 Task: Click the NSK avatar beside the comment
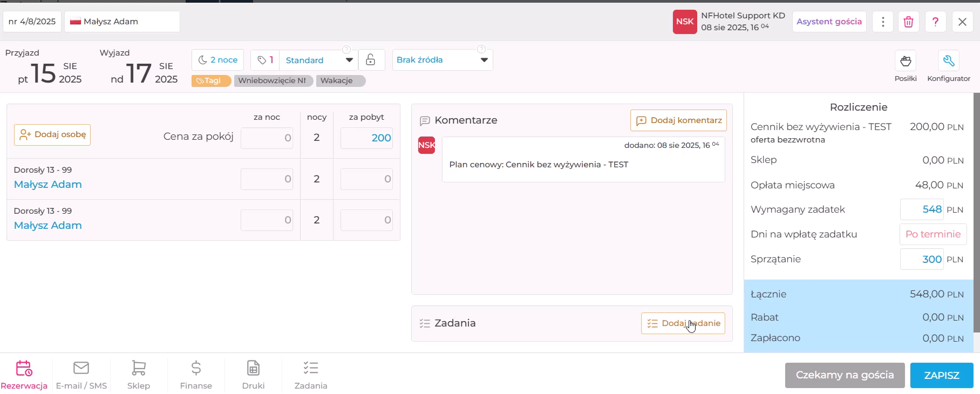pos(427,145)
